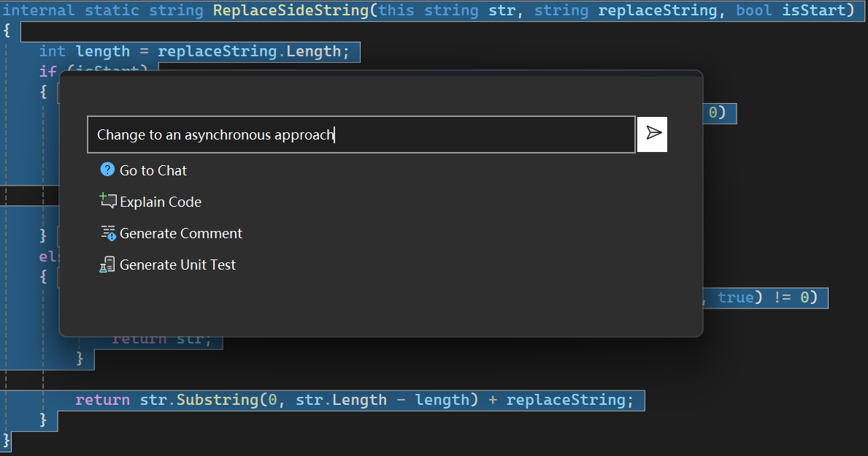Screen dimensions: 868x456
Task: Click the 'int' keyword declaring length
Action: click(52, 51)
